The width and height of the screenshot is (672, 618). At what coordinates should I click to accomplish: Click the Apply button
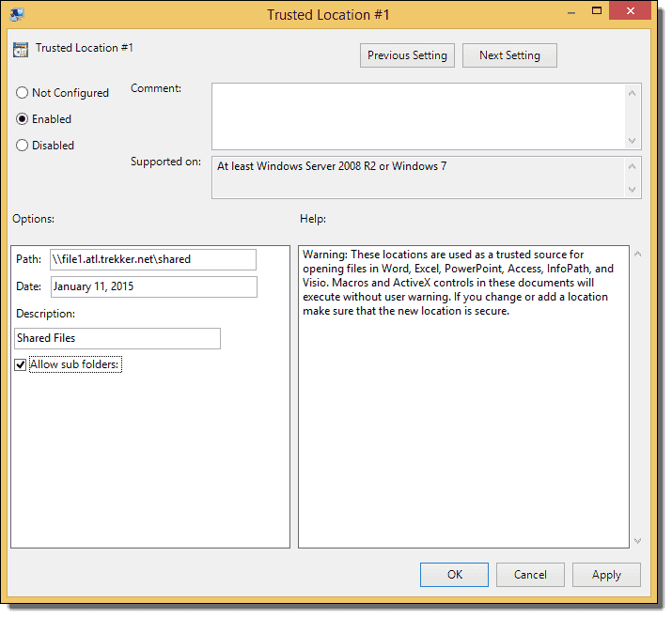(x=606, y=575)
